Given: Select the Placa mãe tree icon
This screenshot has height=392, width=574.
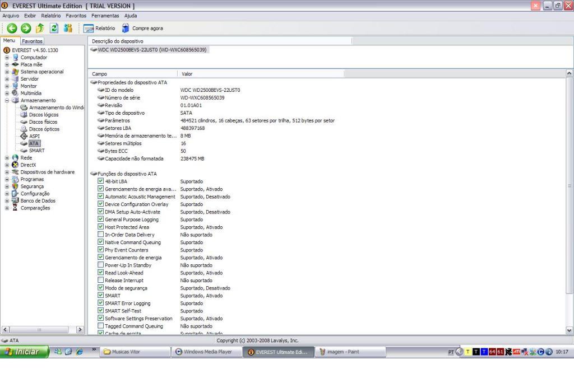Looking at the screenshot, I should [15, 64].
